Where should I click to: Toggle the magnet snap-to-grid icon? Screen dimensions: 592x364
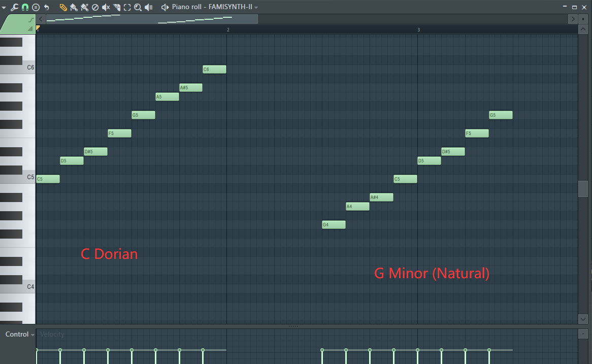[x=25, y=7]
